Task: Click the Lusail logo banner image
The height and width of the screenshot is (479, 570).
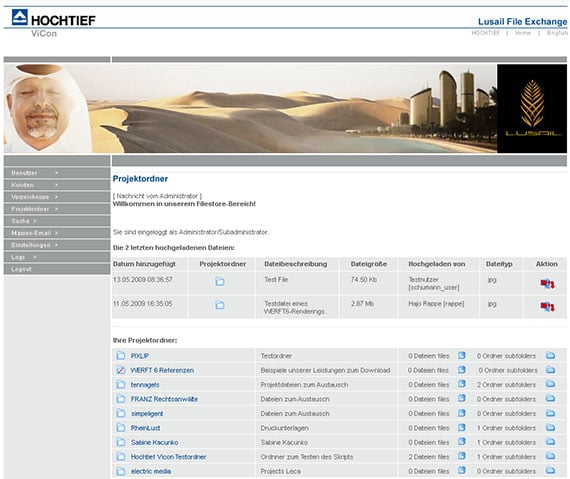Action: pyautogui.click(x=532, y=109)
